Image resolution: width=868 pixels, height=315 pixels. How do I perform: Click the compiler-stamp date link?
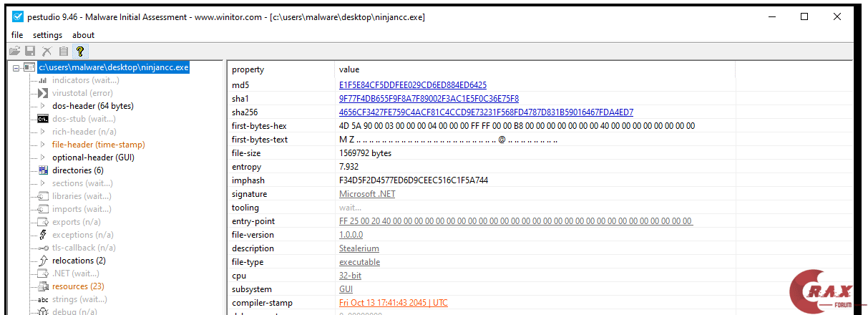point(393,303)
